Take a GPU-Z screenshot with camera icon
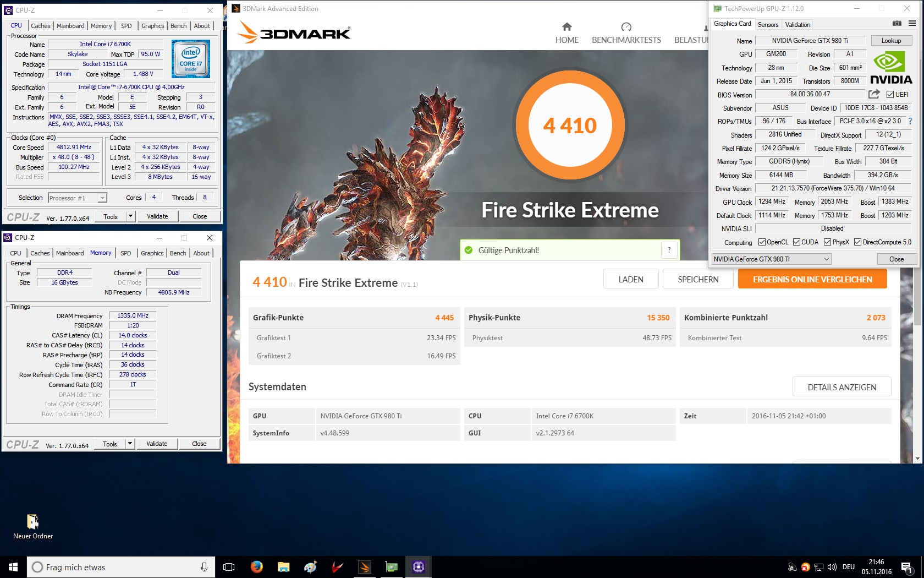Viewport: 924px width, 578px height. [x=897, y=24]
